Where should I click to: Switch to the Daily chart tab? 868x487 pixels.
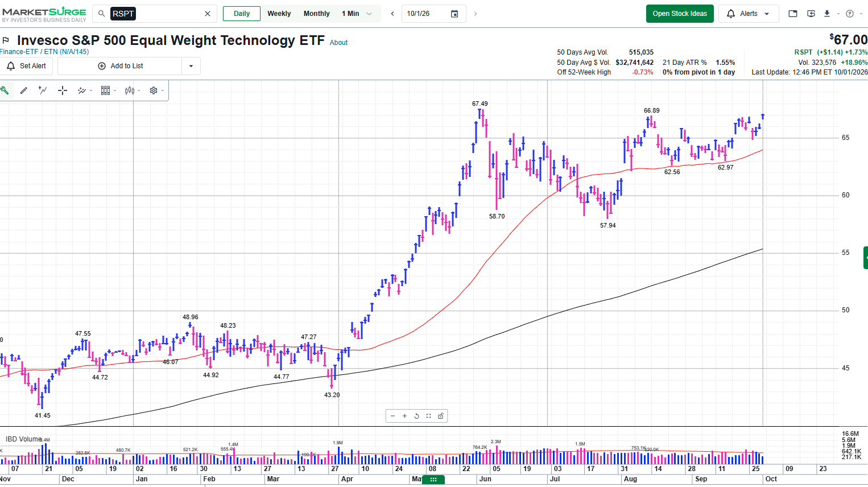[x=242, y=14]
